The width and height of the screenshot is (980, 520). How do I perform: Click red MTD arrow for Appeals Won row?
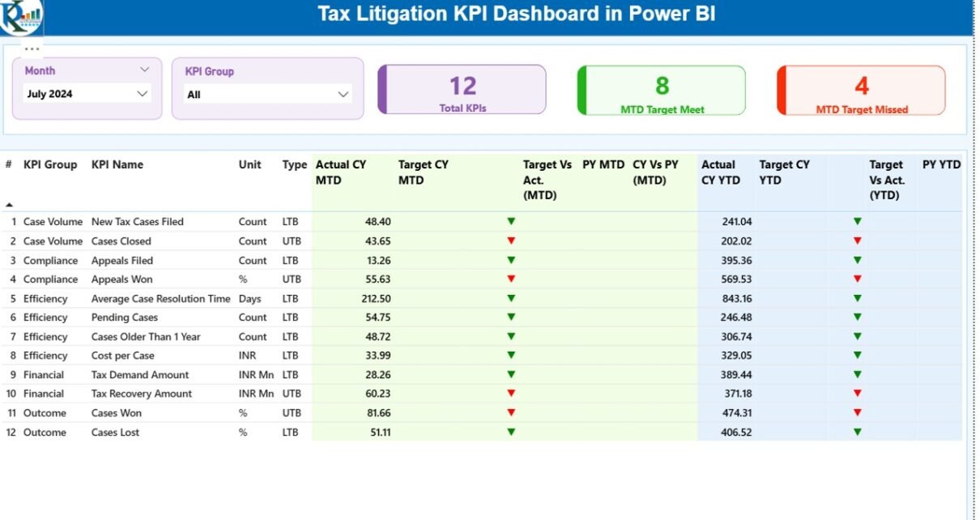tap(511, 279)
